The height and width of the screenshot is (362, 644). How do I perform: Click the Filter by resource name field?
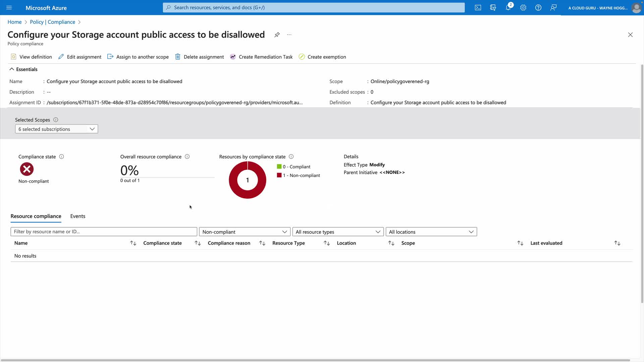(x=104, y=232)
